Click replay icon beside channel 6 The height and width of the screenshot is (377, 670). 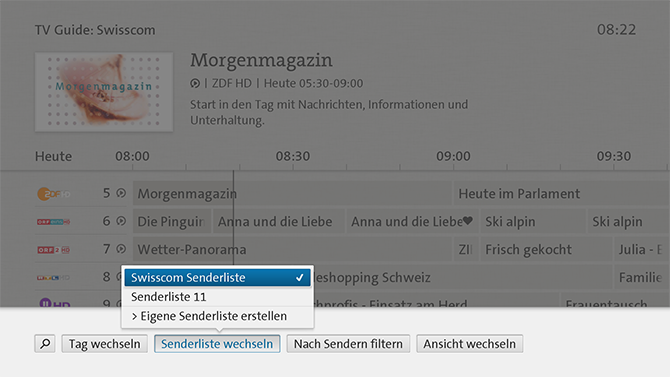[121, 221]
